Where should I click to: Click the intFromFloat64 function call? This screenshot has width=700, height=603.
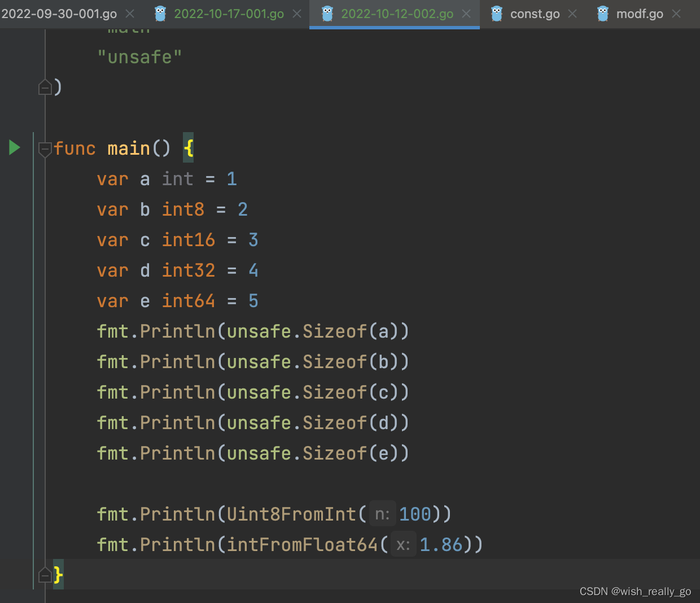[302, 545]
